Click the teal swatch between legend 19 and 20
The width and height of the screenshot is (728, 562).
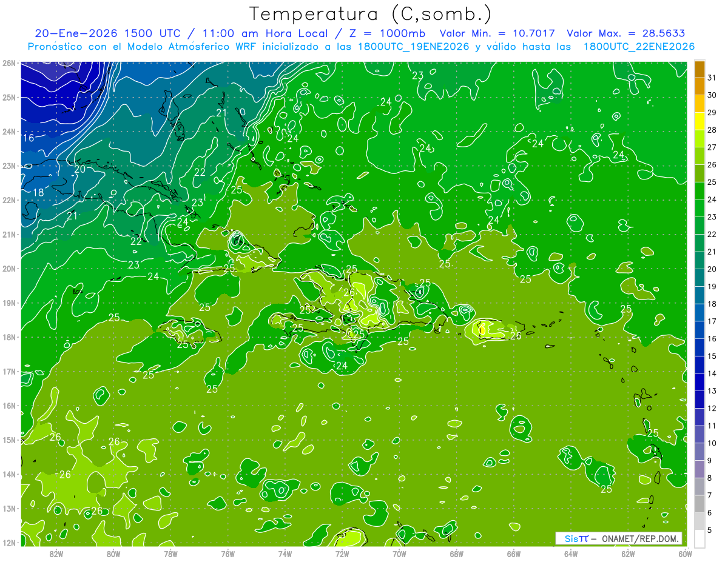pos(699,278)
